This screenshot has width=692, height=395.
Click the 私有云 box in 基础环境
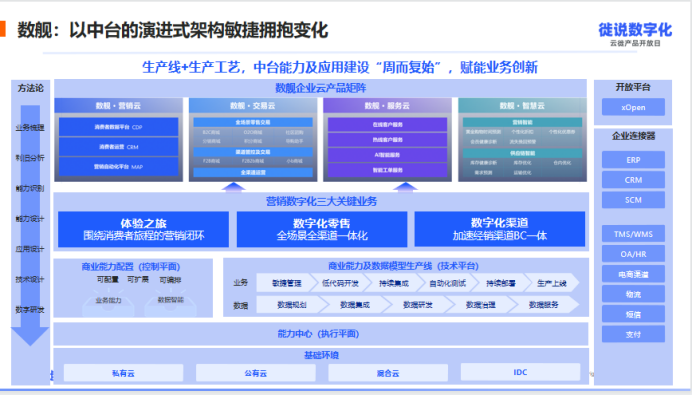click(123, 373)
